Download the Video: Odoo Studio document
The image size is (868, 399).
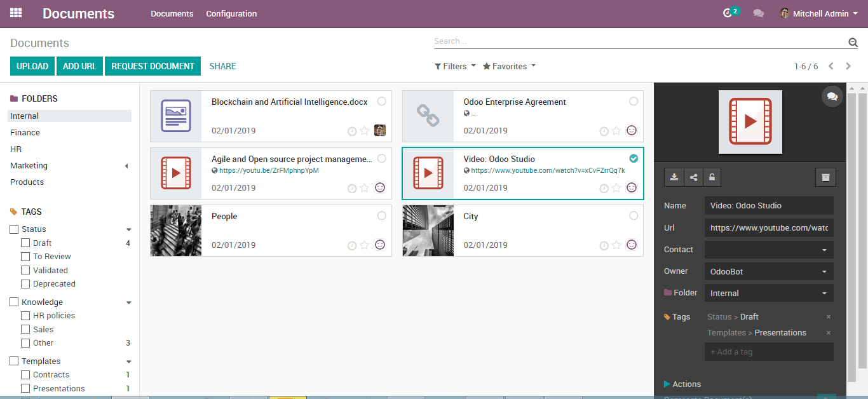tap(674, 177)
